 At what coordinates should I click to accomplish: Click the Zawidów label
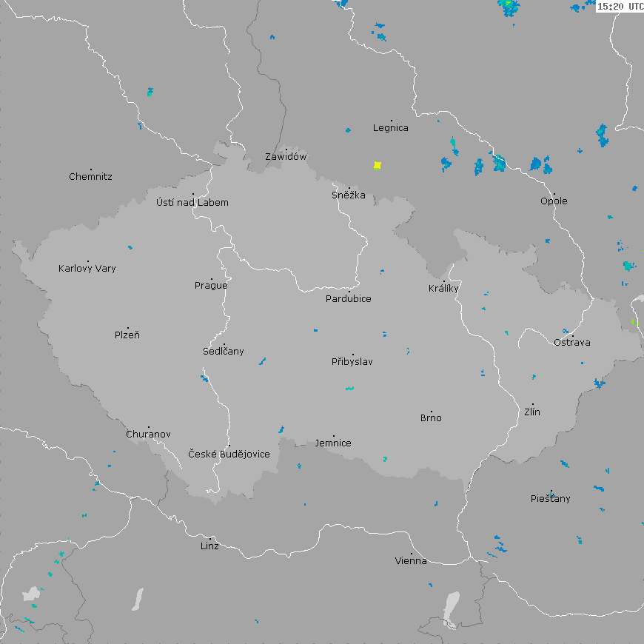pyautogui.click(x=286, y=156)
